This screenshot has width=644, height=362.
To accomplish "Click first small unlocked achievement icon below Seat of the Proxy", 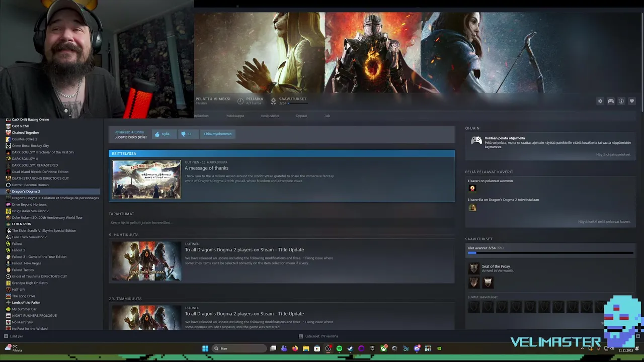I will [x=473, y=283].
